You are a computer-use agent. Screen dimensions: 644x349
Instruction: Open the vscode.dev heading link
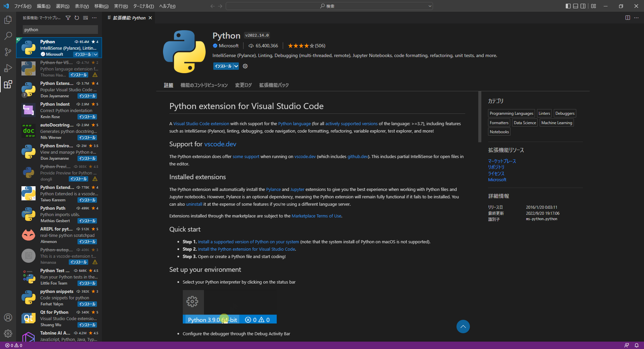pyautogui.click(x=220, y=144)
